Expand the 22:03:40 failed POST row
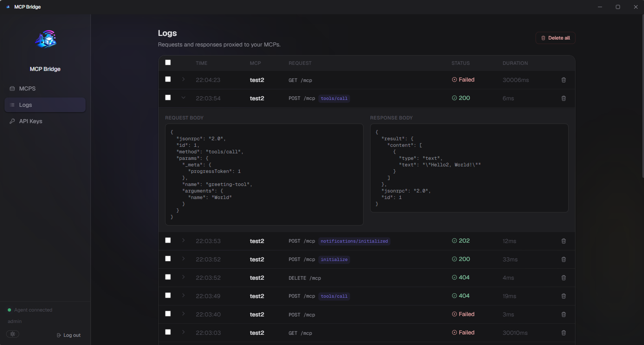The width and height of the screenshot is (644, 345). coord(183,314)
